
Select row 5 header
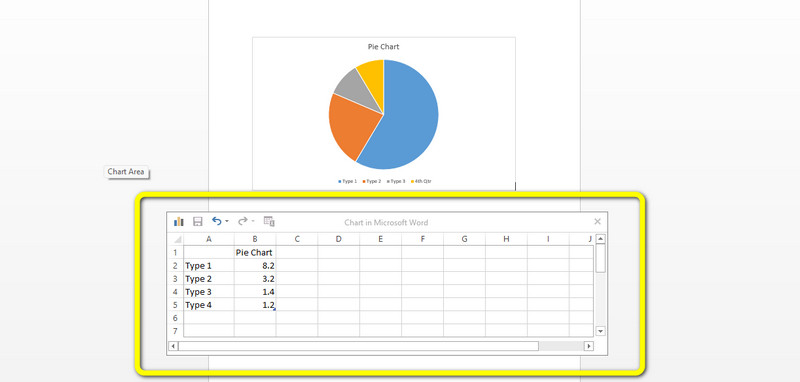[x=175, y=305]
